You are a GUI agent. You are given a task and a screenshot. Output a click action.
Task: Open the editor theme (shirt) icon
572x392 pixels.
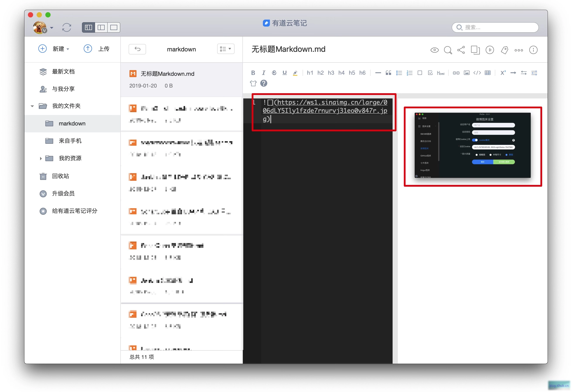point(253,83)
